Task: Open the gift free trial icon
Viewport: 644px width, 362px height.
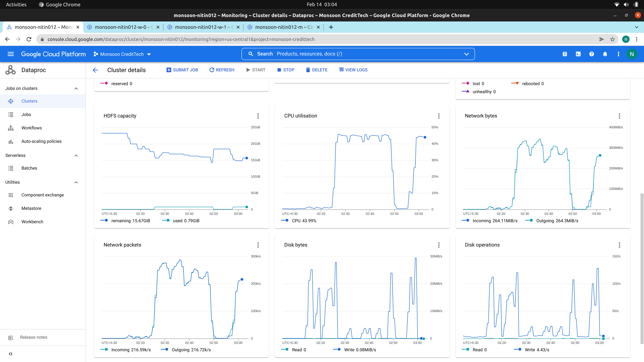Action: click(565, 54)
